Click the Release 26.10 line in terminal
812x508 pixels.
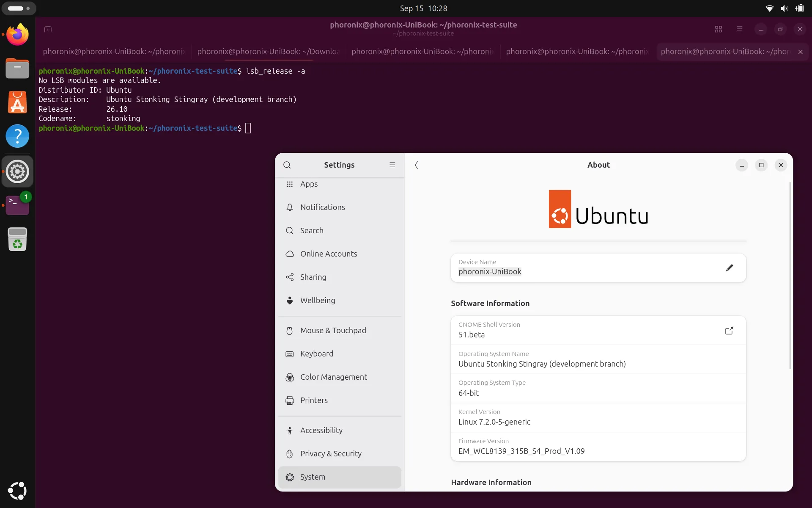(x=83, y=109)
